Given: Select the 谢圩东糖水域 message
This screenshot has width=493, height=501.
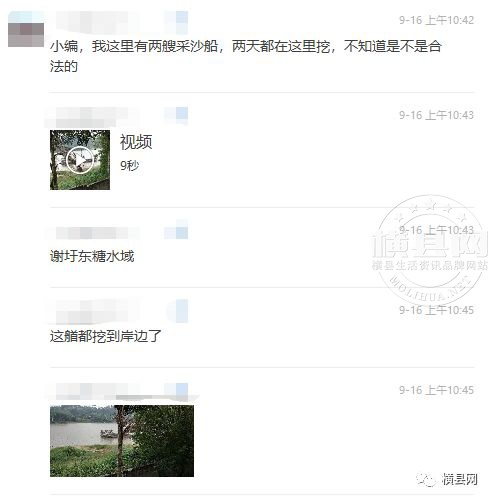Looking at the screenshot, I should 92,256.
